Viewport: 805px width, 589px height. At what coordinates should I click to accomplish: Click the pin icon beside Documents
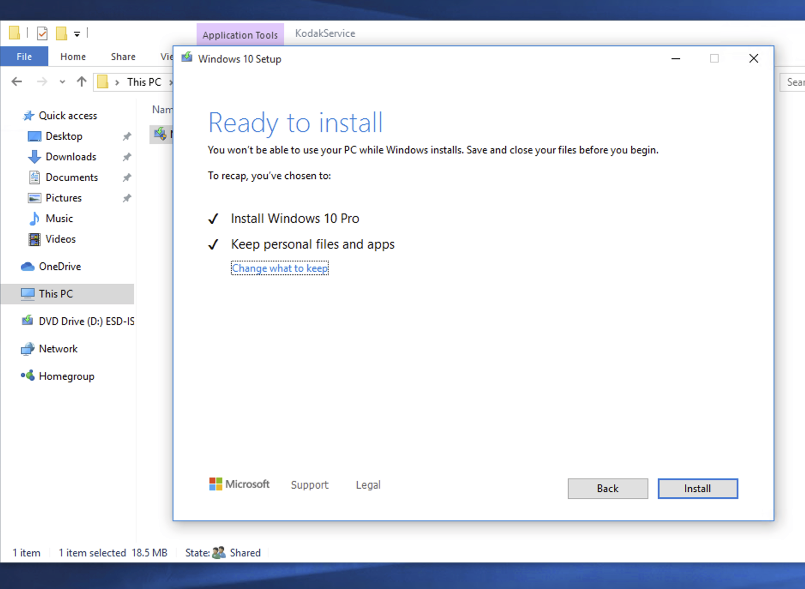pyautogui.click(x=127, y=177)
